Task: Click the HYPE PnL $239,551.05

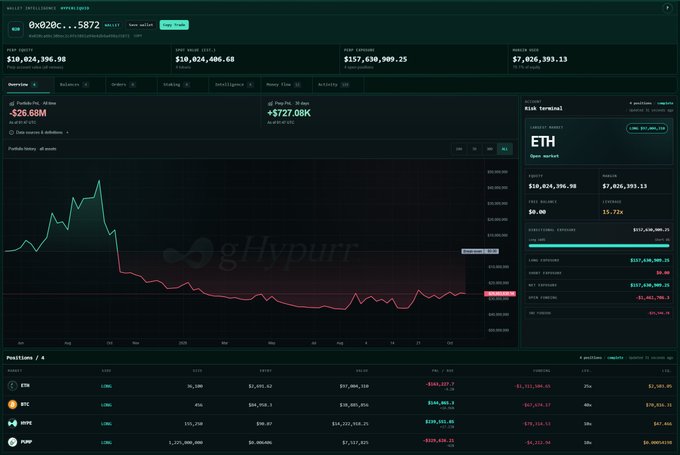Action: click(439, 422)
